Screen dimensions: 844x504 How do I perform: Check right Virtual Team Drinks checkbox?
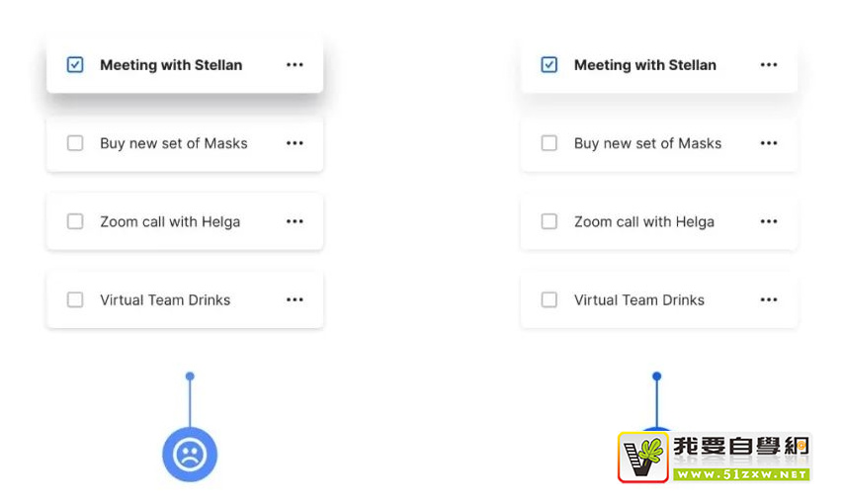(x=549, y=299)
